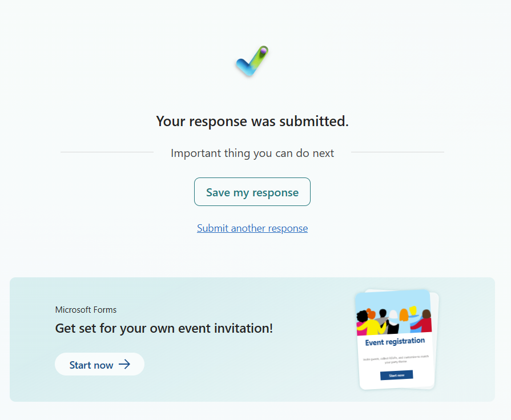Select the Your response was submitted heading
Viewport: 511px width, 420px height.
252,121
